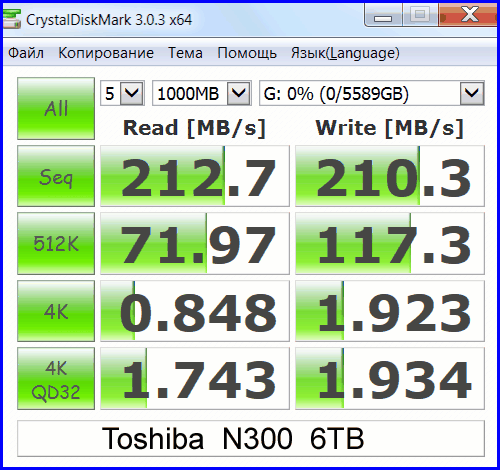Run all benchmarks with the All button
Image resolution: width=500 pixels, height=470 pixels.
pos(56,108)
